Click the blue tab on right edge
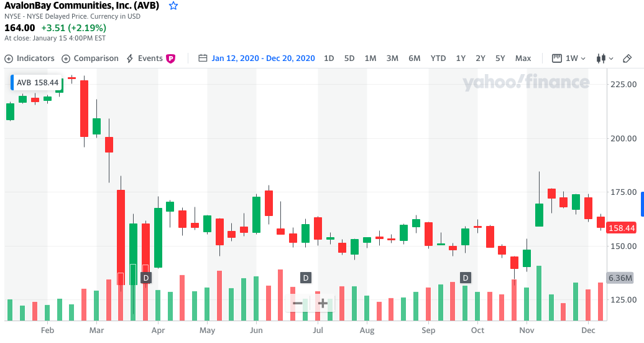The image size is (644, 343). point(642,203)
